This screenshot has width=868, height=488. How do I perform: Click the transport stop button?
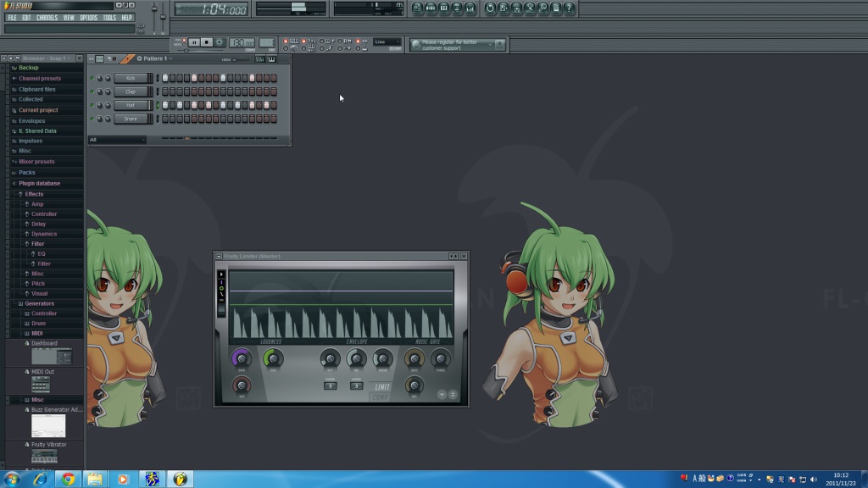click(x=207, y=42)
